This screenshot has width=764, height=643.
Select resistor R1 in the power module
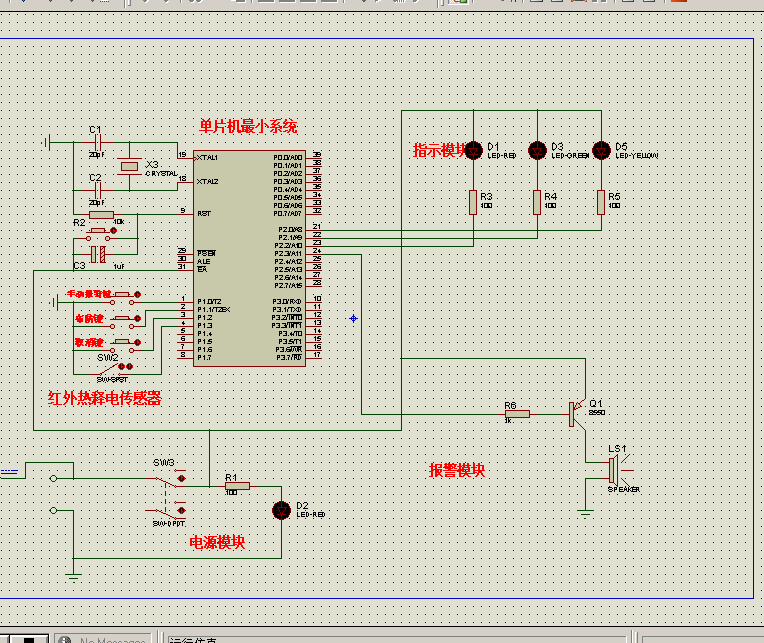click(x=237, y=486)
